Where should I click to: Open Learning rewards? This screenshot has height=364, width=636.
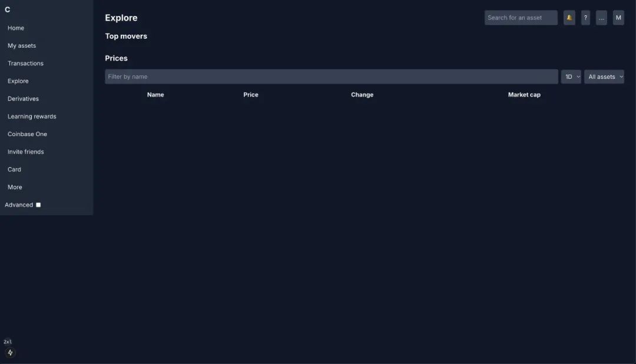pyautogui.click(x=32, y=116)
